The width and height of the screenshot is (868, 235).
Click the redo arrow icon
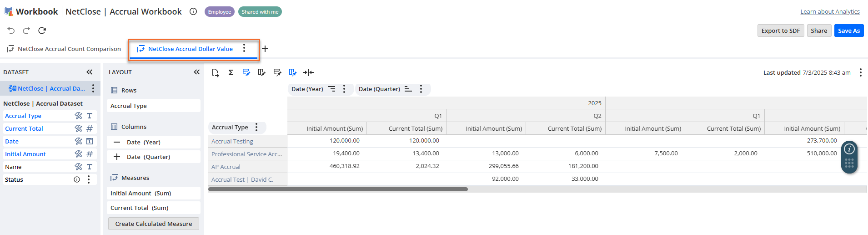tap(26, 31)
